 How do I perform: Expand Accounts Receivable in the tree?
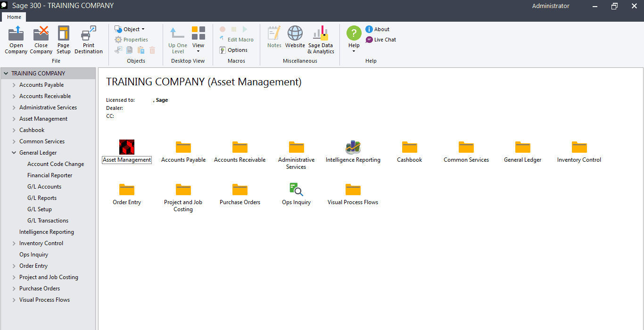pos(14,96)
